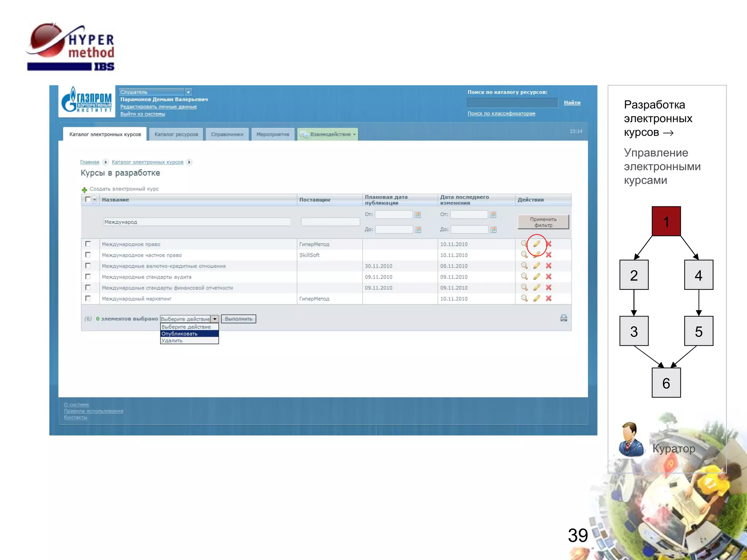Open the Справочники tab
The width and height of the screenshot is (747, 560).
(x=227, y=134)
